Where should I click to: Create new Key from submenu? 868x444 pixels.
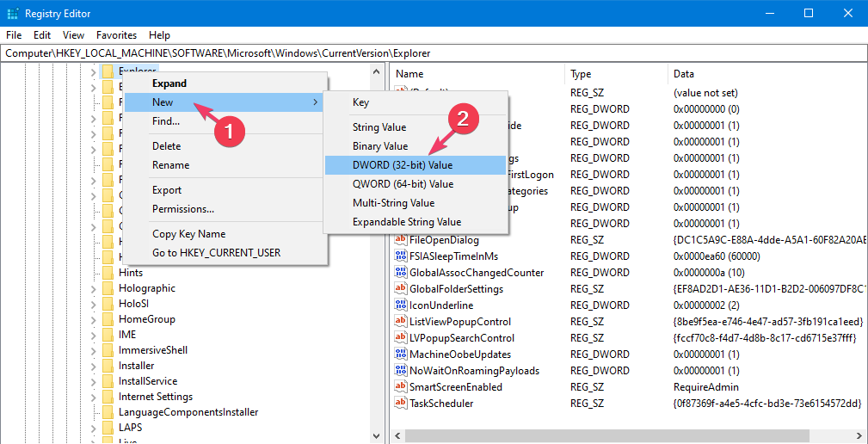click(x=416, y=102)
